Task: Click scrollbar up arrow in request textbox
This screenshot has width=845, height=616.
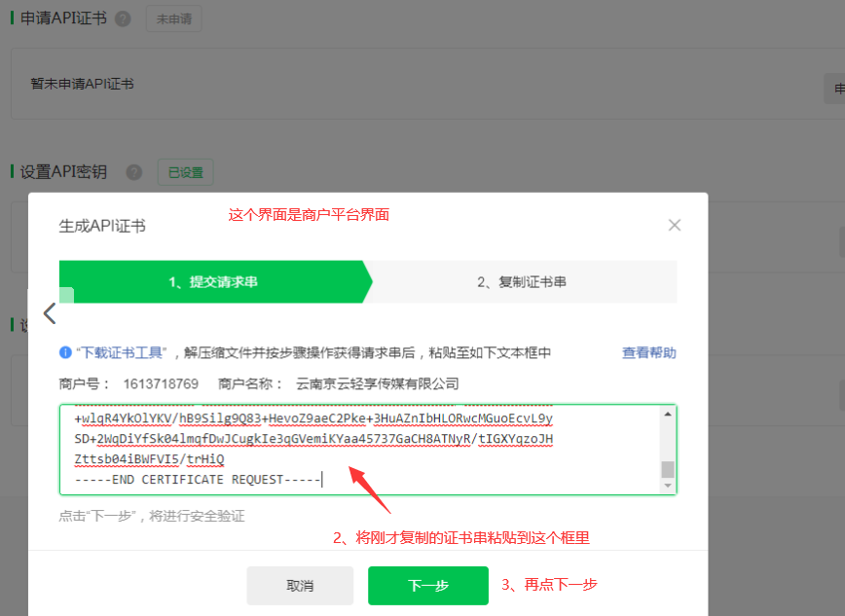Action: click(668, 415)
